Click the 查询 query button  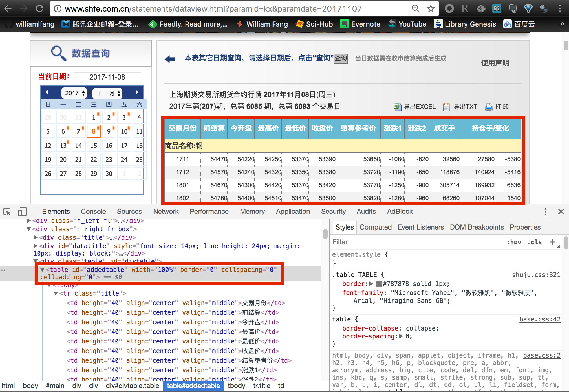click(341, 58)
